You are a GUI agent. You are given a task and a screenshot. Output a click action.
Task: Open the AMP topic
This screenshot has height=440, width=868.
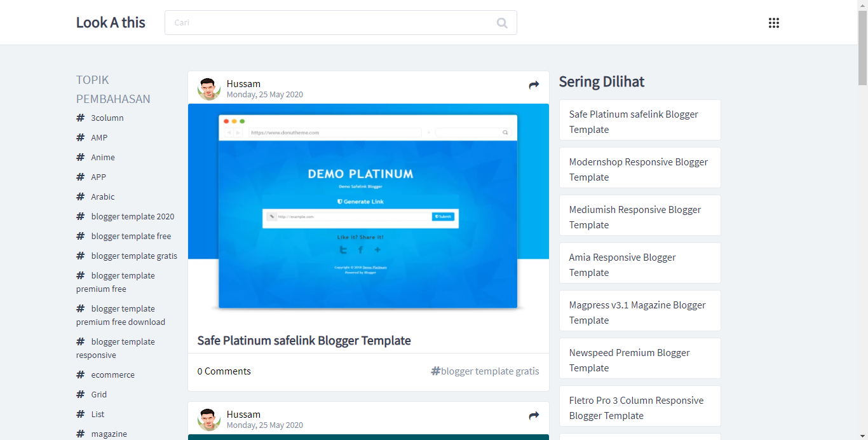[99, 137]
